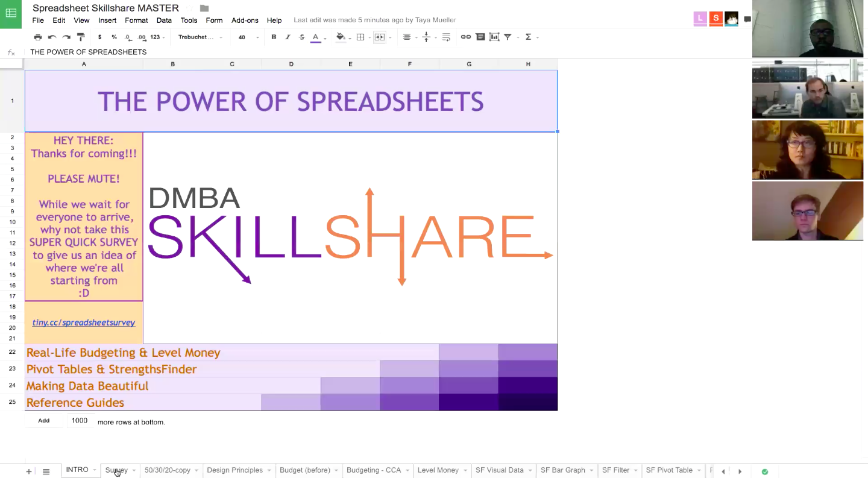This screenshot has height=478, width=868.
Task: Decrease decimal places icon
Action: click(x=128, y=37)
